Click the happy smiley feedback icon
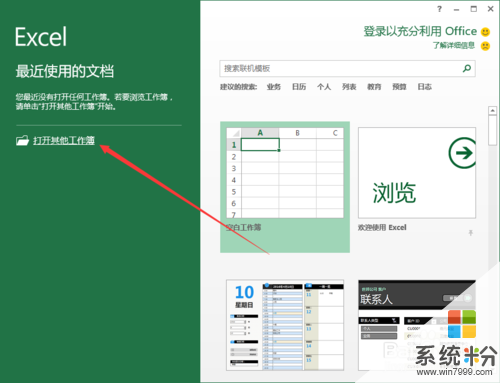The image size is (500, 383). (485, 32)
